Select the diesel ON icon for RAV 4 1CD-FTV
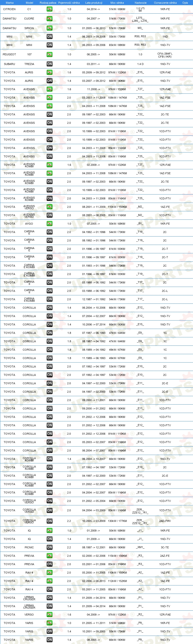The image size is (193, 644). pos(49,589)
